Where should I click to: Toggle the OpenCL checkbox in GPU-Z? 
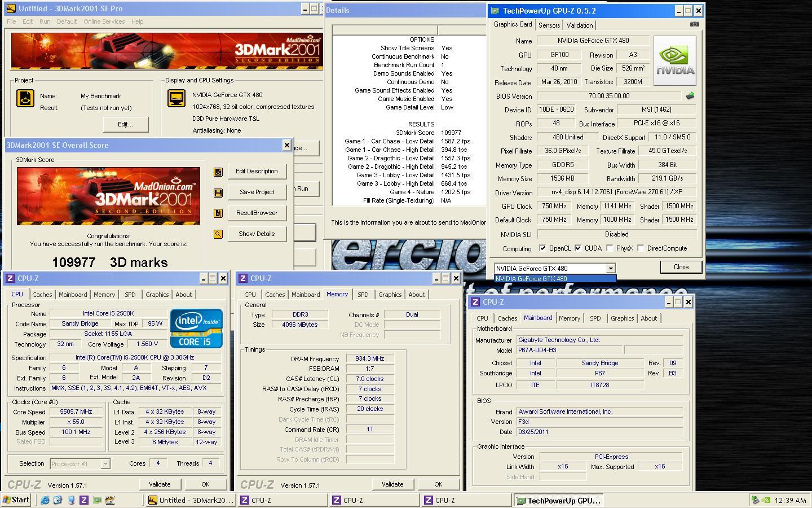pos(542,248)
